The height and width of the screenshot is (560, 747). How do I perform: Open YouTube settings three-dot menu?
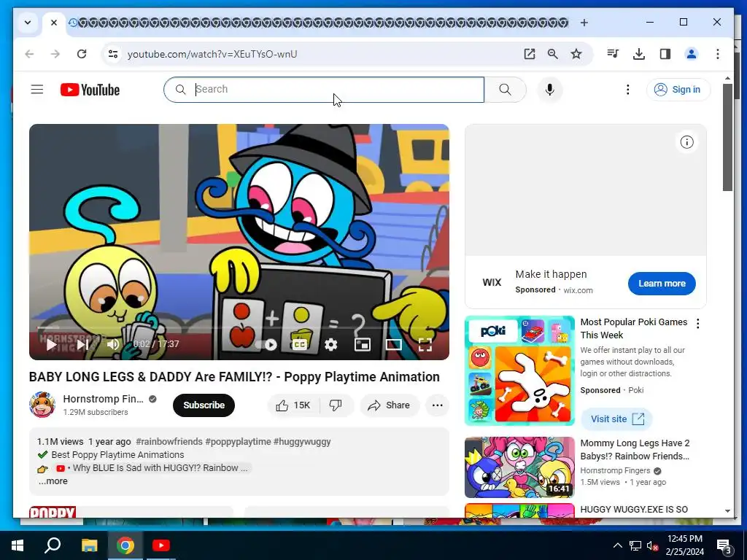point(628,90)
